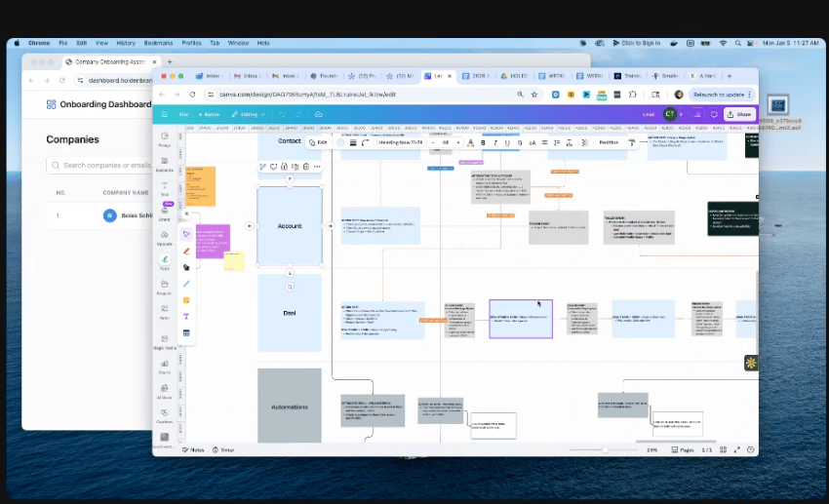Toggle italic formatting in text toolbar

pyautogui.click(x=494, y=142)
